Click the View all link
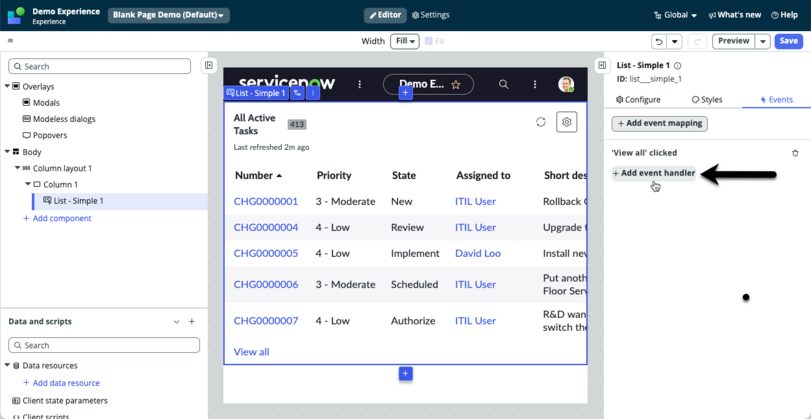The height and width of the screenshot is (419, 811). click(251, 352)
